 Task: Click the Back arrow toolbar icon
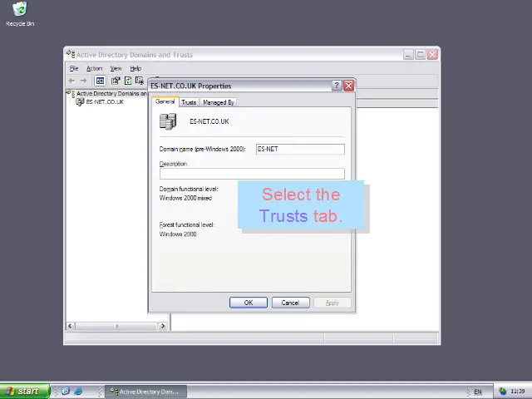coord(72,81)
